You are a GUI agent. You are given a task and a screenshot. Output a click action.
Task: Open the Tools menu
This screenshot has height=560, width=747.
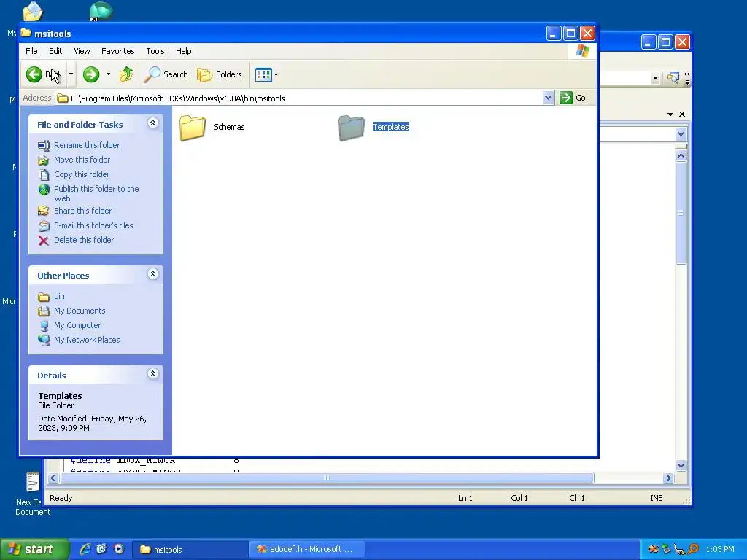[x=155, y=51]
